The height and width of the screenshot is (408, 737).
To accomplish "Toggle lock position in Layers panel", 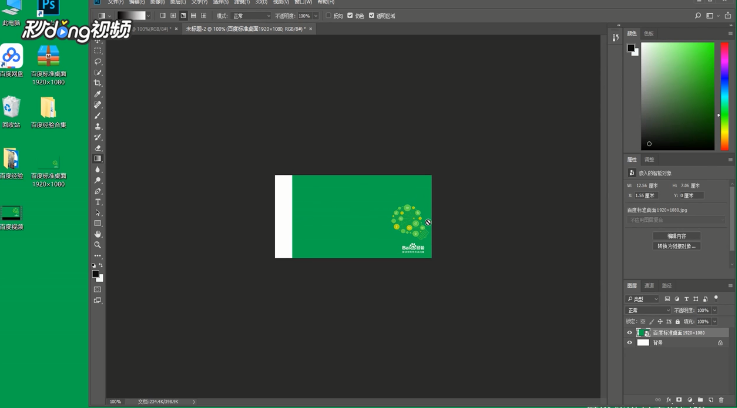I will (660, 322).
